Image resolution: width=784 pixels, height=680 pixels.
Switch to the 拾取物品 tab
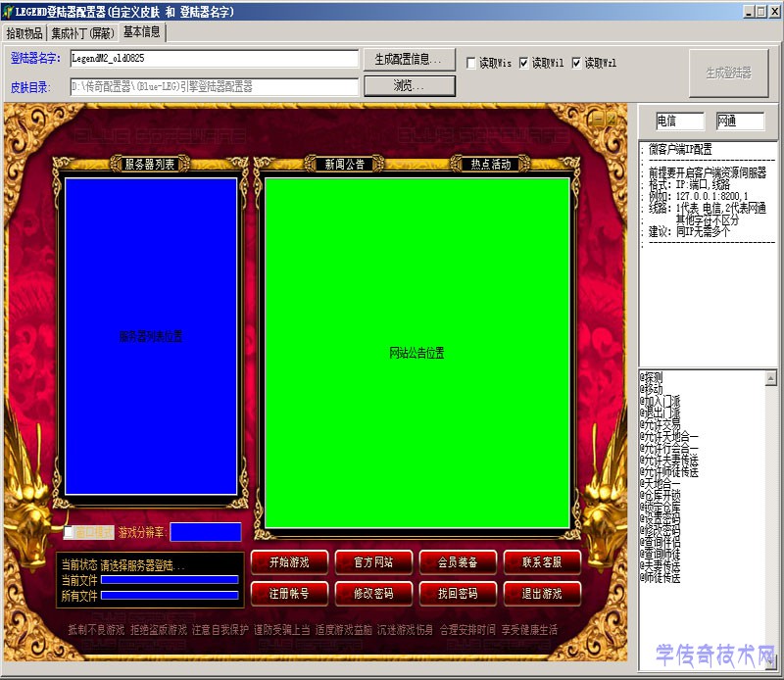(24, 32)
